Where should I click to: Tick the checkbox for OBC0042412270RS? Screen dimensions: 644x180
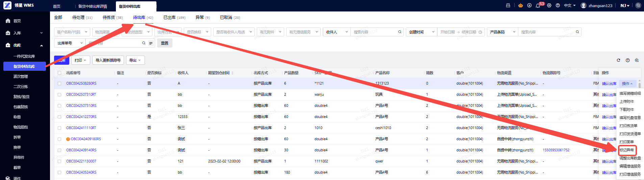59,117
